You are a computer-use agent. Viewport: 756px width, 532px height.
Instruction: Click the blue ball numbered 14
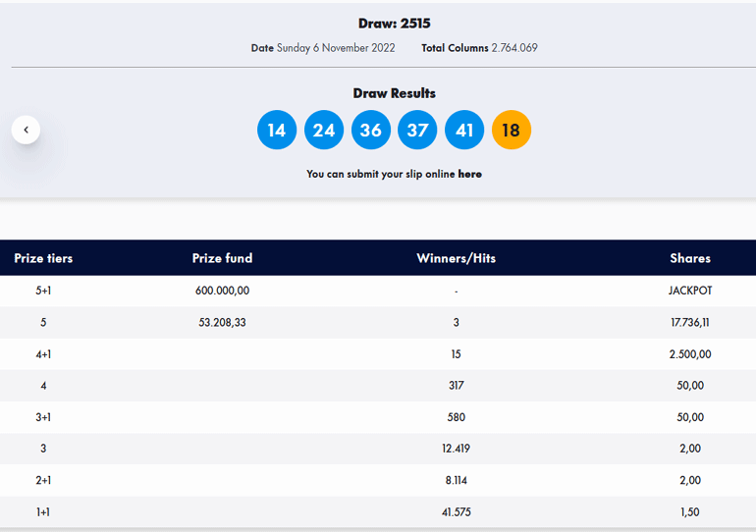[277, 131]
